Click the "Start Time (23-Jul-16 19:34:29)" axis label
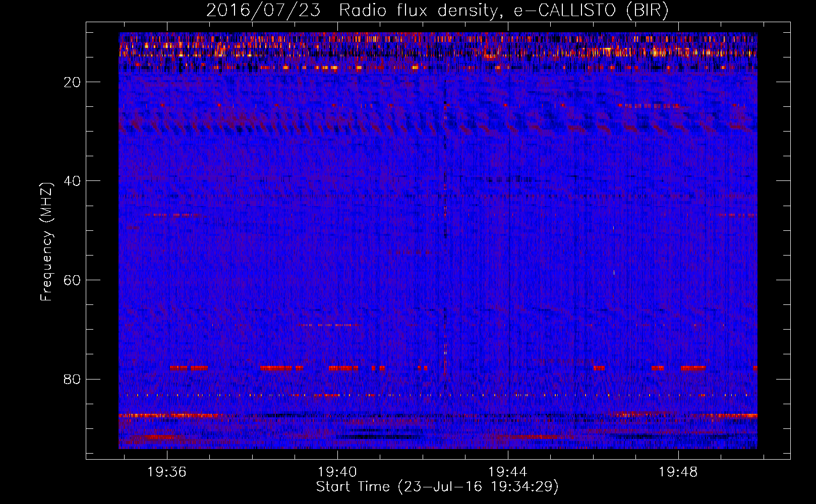This screenshot has height=504, width=816. (x=437, y=487)
